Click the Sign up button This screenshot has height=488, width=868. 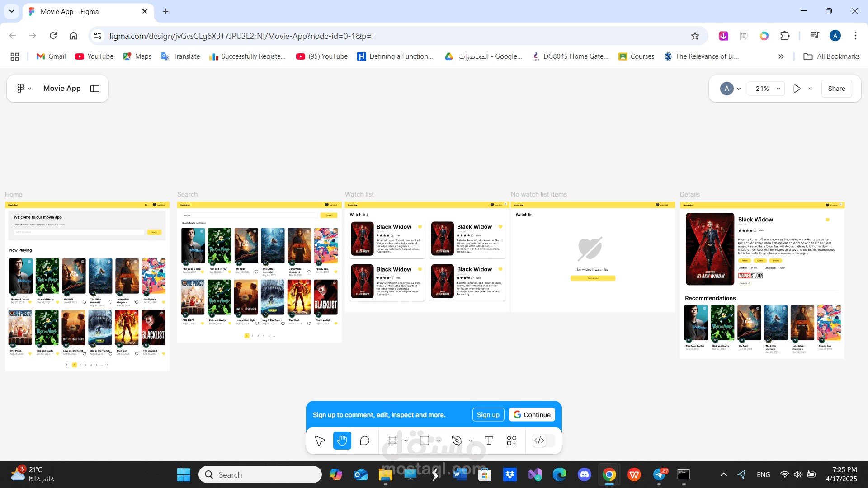(488, 414)
